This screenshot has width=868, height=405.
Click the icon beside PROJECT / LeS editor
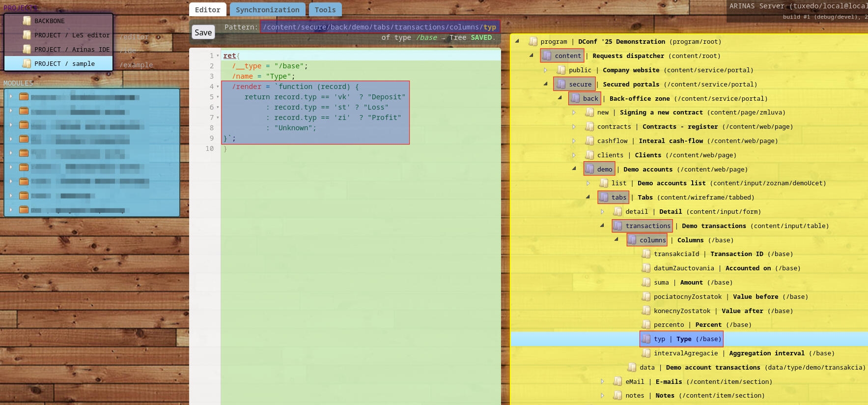(27, 35)
